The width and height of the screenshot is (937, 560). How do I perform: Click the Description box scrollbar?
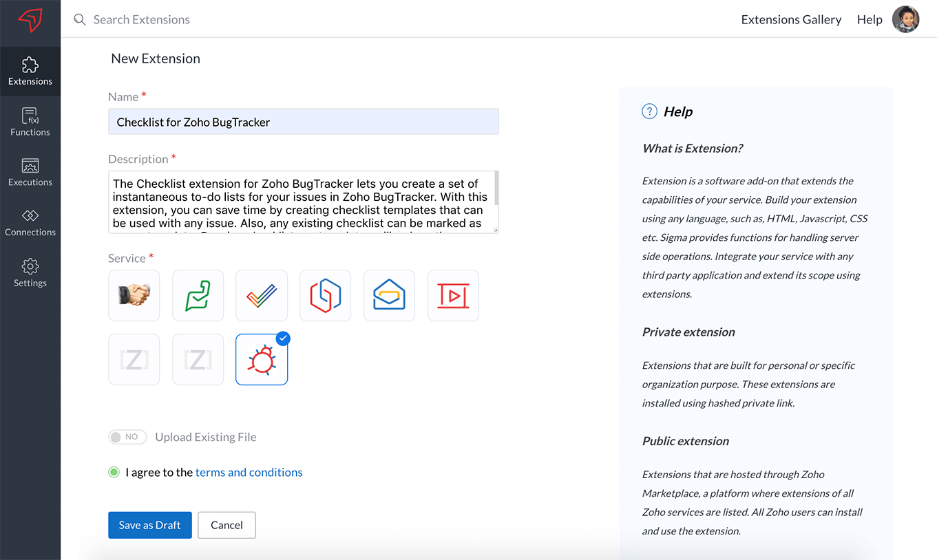point(496,189)
